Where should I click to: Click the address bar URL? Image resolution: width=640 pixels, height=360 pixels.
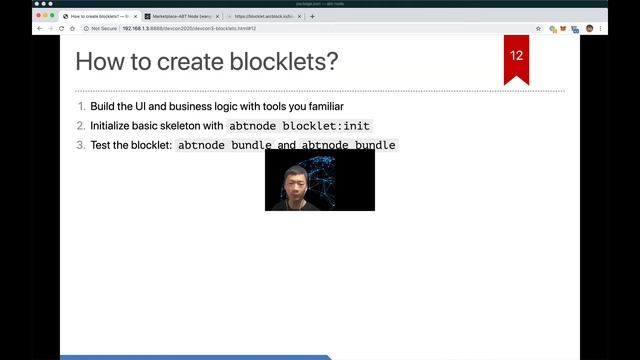pyautogui.click(x=189, y=29)
